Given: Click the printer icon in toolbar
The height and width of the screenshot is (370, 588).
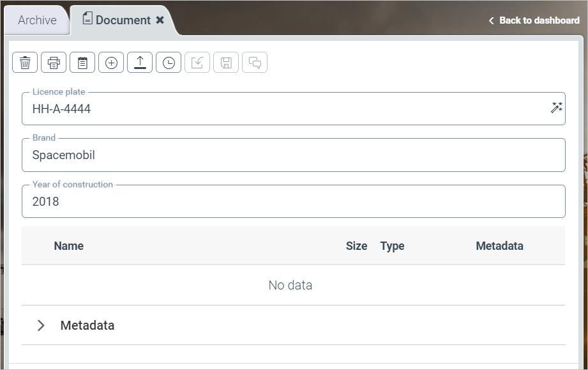Looking at the screenshot, I should [x=54, y=63].
